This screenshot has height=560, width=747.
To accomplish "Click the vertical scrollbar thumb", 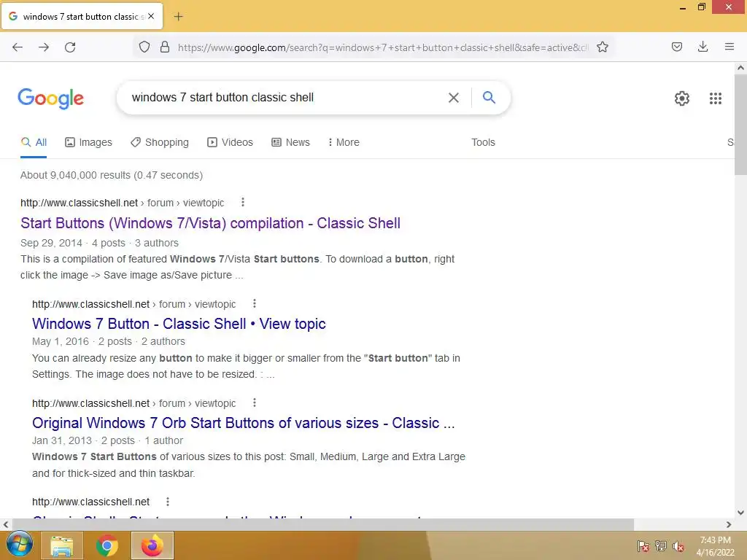I will pos(740,125).
